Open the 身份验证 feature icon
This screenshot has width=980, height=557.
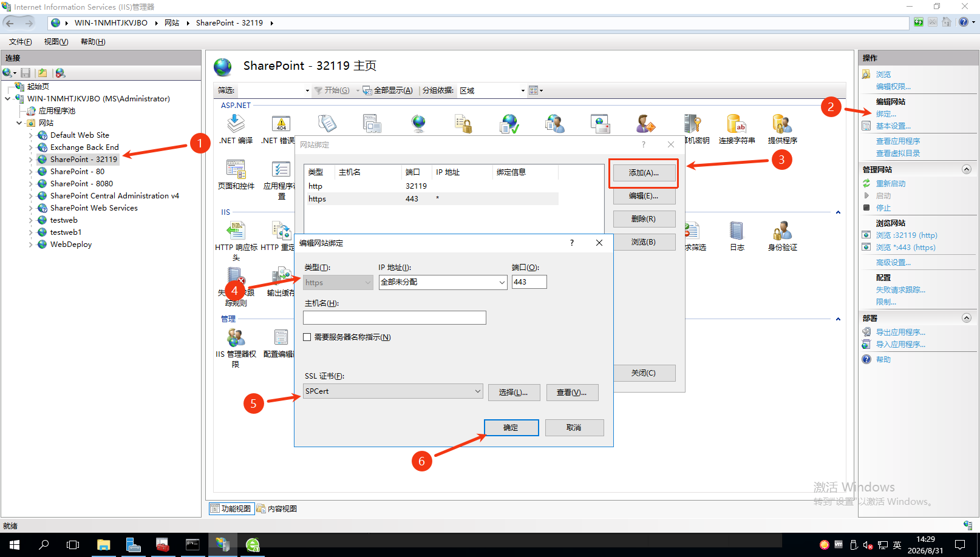pos(782,236)
